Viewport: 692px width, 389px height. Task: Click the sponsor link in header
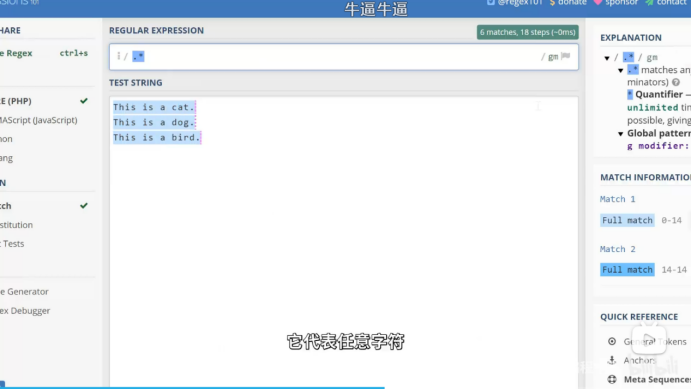621,3
